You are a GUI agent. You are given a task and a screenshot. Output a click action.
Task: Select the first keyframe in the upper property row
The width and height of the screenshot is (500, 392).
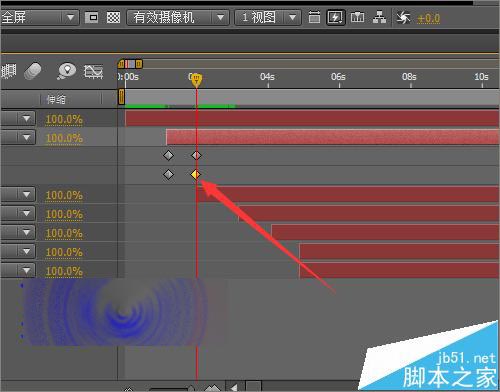[x=168, y=155]
